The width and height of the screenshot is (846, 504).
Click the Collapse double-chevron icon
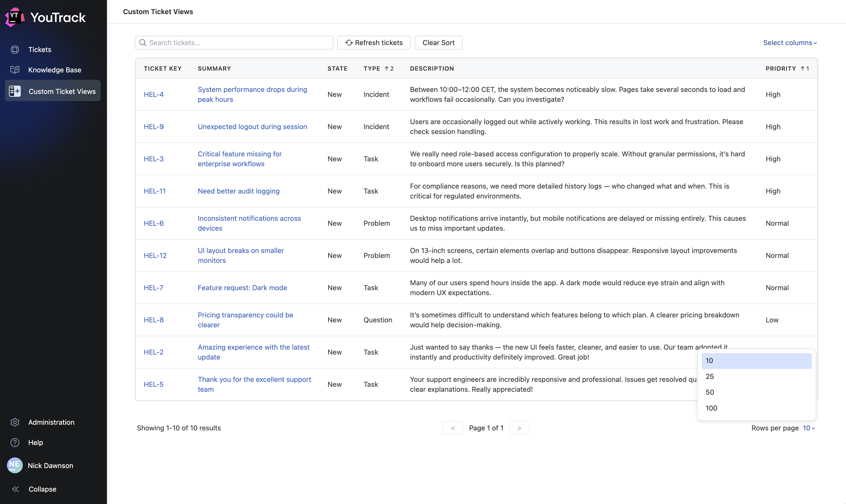[15, 489]
